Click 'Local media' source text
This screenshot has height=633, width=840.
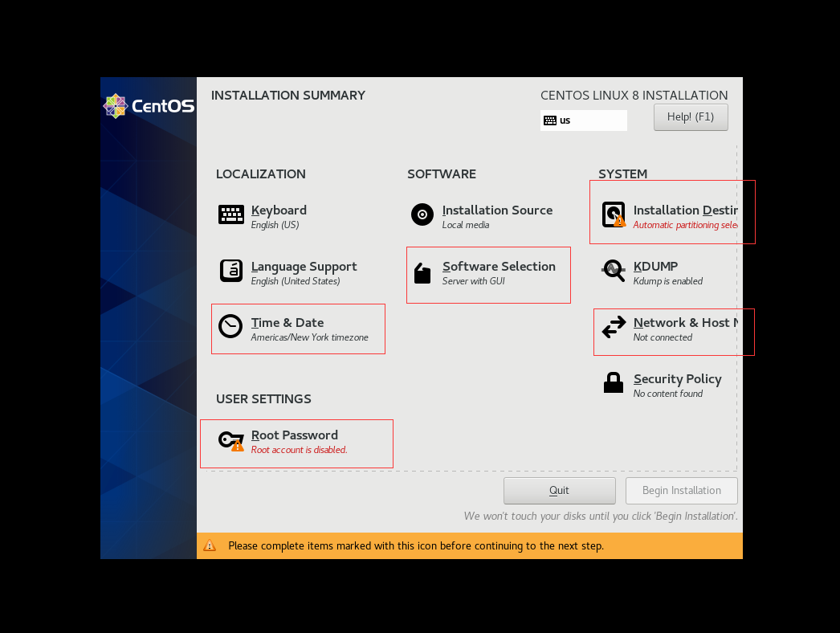[466, 225]
